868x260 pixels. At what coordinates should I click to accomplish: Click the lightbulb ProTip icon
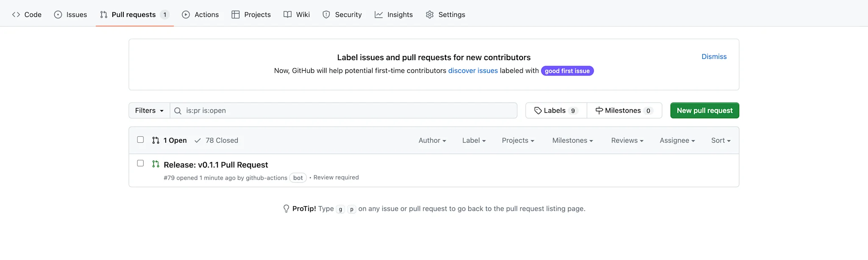tap(286, 209)
